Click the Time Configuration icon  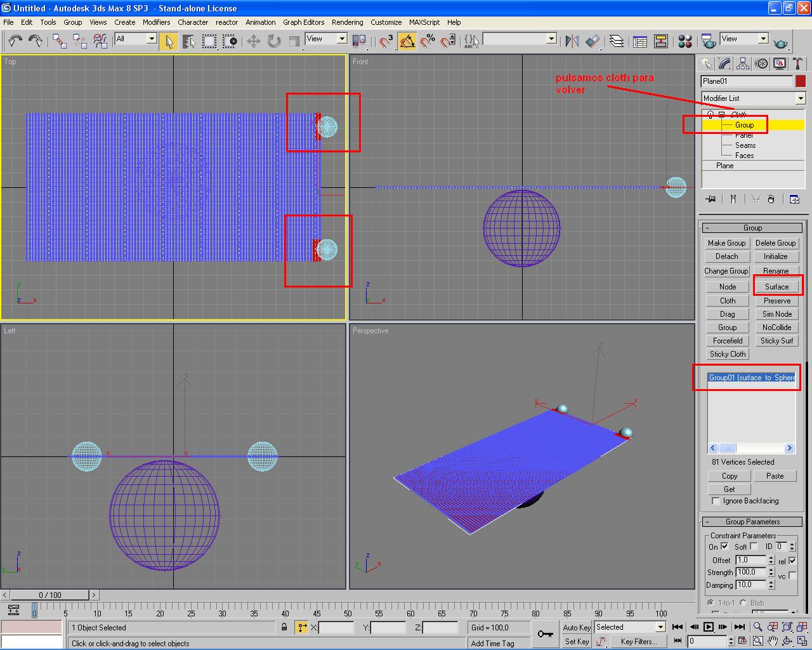pos(741,641)
